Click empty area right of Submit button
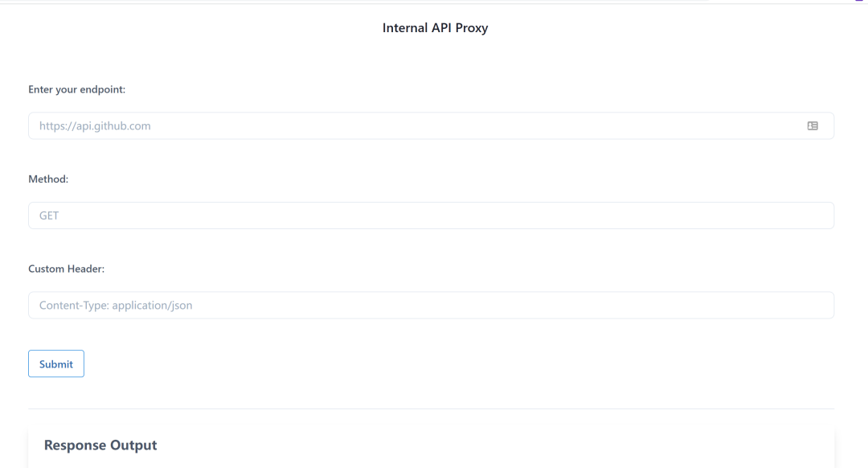The height and width of the screenshot is (468, 868). (460, 363)
